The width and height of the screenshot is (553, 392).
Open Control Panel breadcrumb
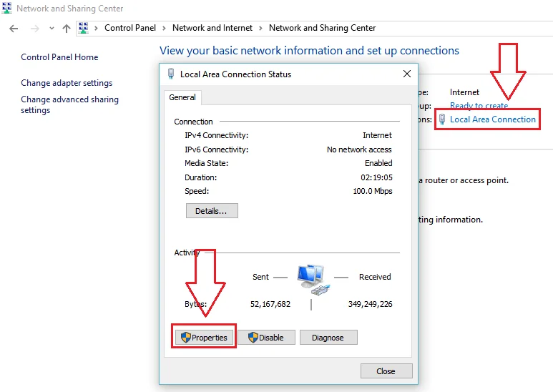point(129,28)
